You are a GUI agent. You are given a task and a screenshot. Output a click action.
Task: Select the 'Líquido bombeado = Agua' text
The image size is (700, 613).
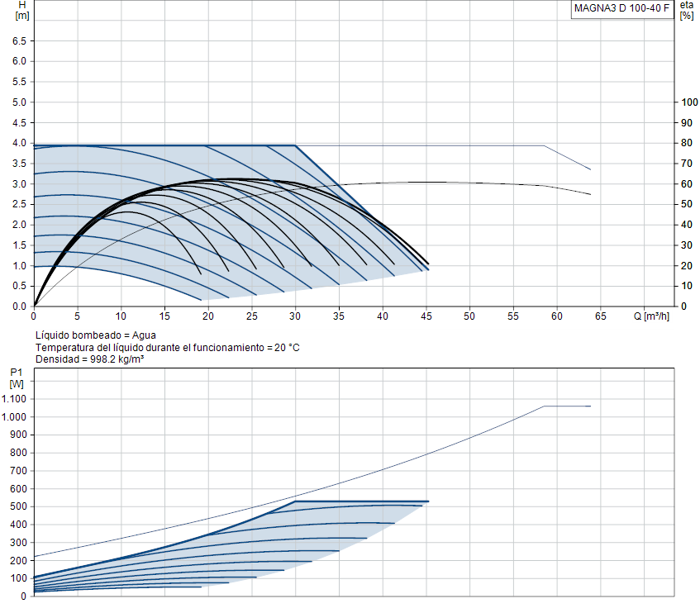point(96,335)
